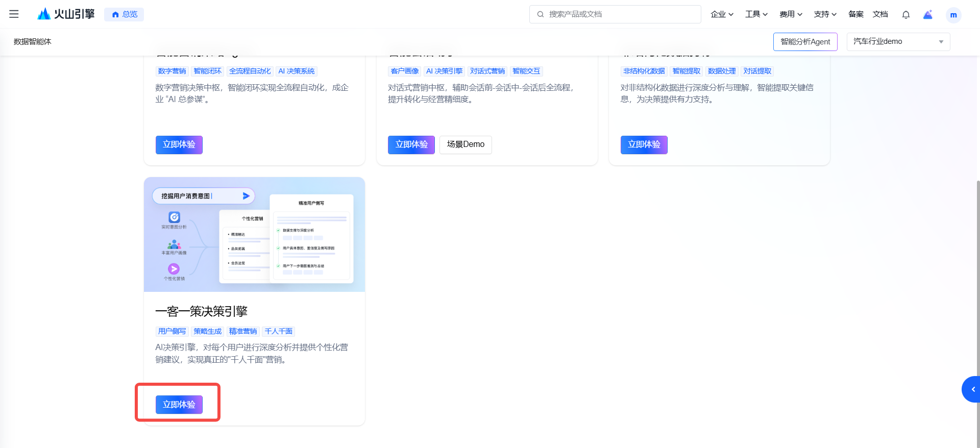Image resolution: width=980 pixels, height=448 pixels.
Task: Click the search magnifier icon
Action: (x=540, y=14)
